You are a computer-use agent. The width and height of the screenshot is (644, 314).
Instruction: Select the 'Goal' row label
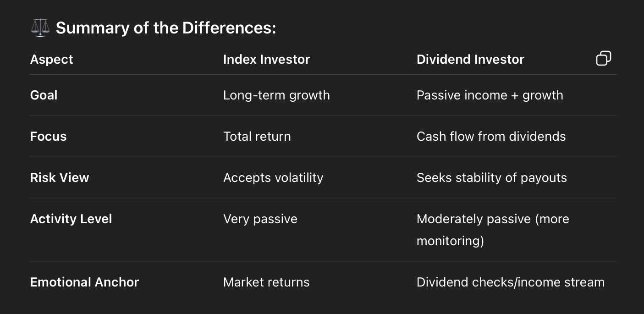(x=44, y=95)
